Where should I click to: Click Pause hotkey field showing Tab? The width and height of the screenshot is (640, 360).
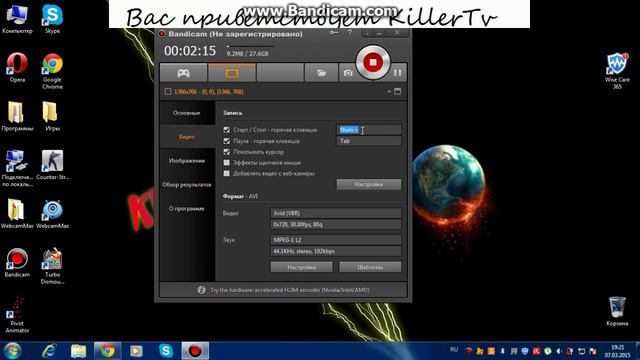point(369,141)
